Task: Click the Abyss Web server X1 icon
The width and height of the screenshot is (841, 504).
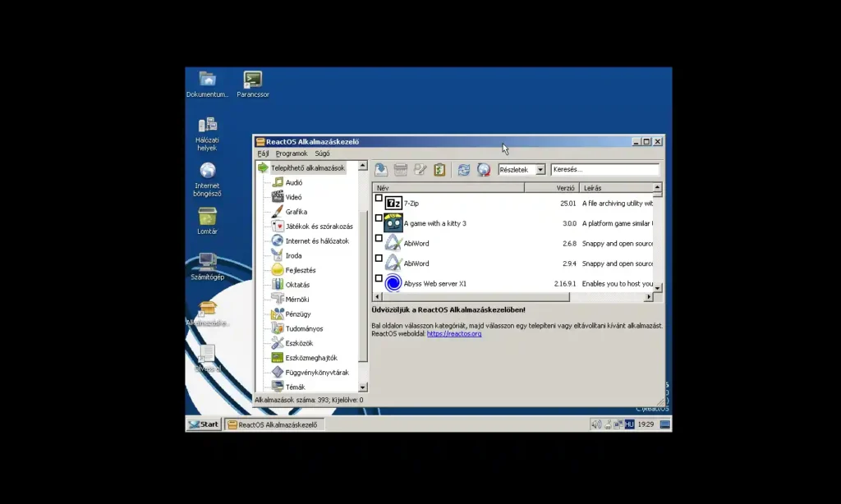Action: [393, 283]
